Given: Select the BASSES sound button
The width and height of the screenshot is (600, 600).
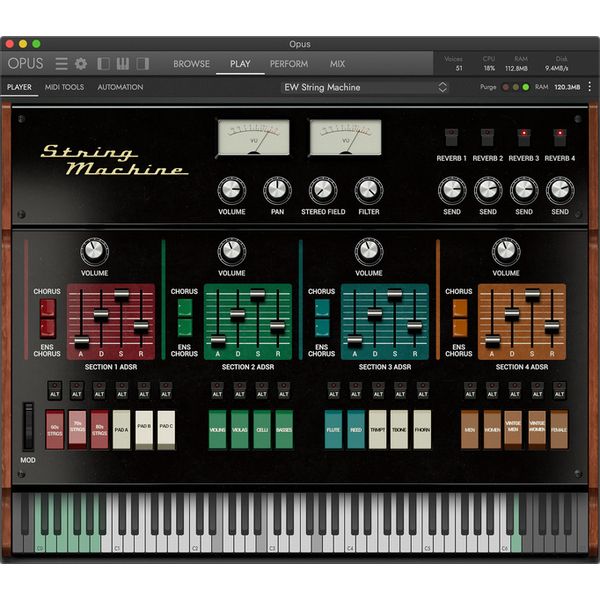Looking at the screenshot, I should [284, 430].
